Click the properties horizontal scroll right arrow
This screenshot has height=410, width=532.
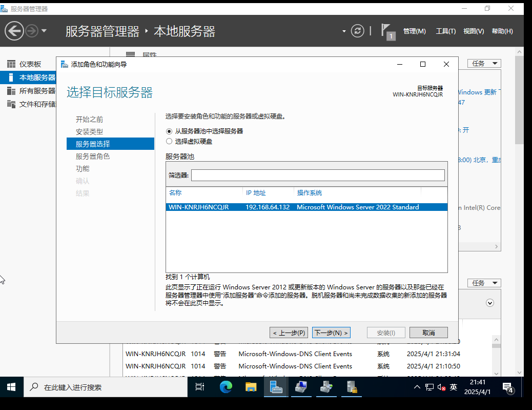(496, 247)
